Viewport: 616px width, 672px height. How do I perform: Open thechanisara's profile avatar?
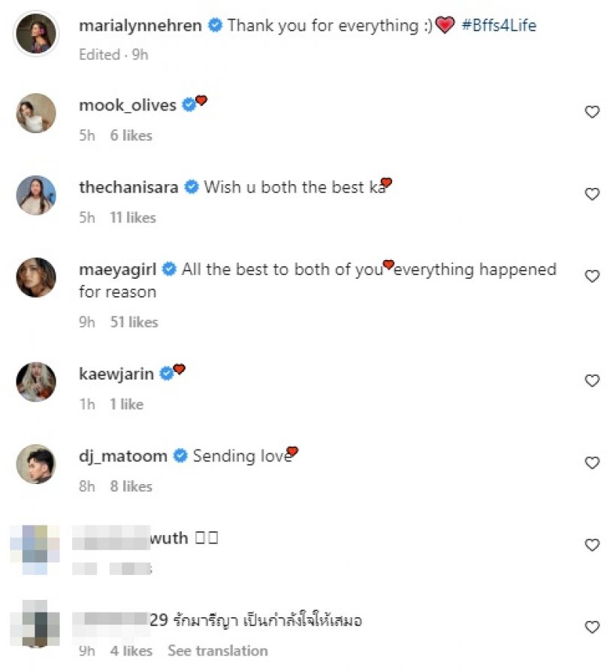(36, 195)
